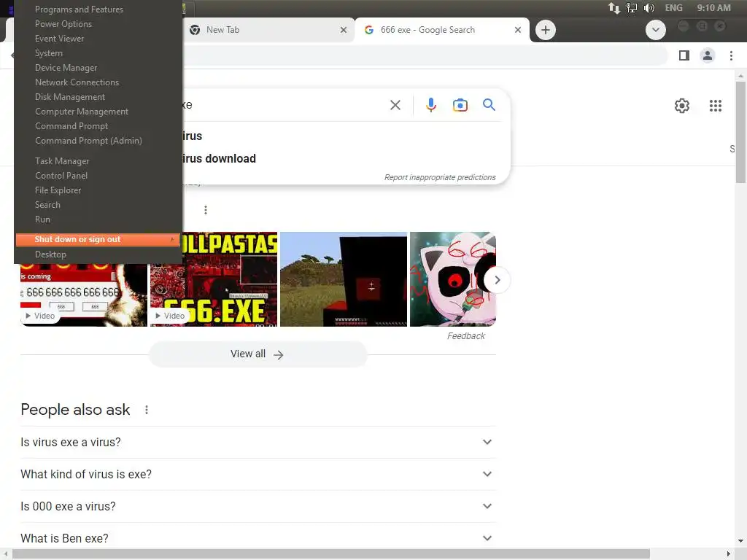
Task: Click the 9:10 AM clock
Action: (x=713, y=7)
